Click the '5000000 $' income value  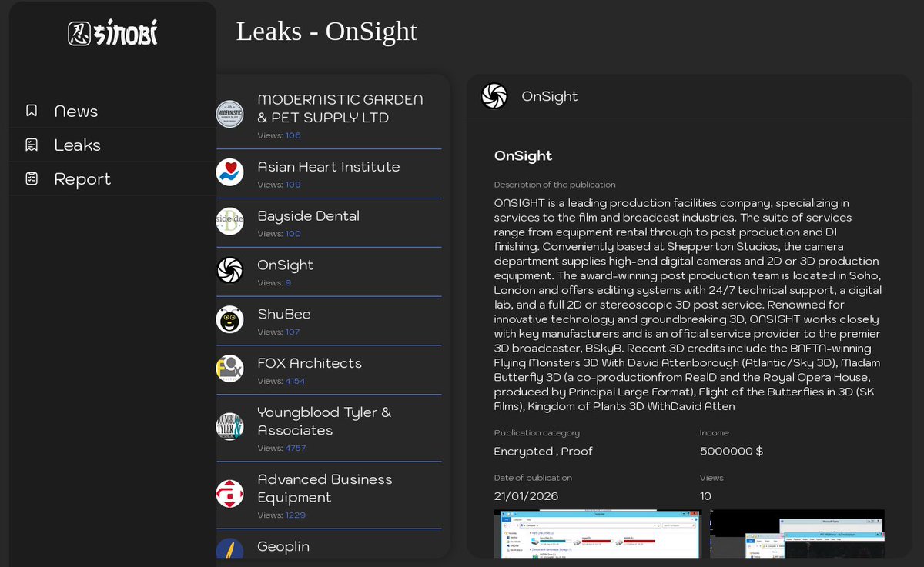point(731,452)
